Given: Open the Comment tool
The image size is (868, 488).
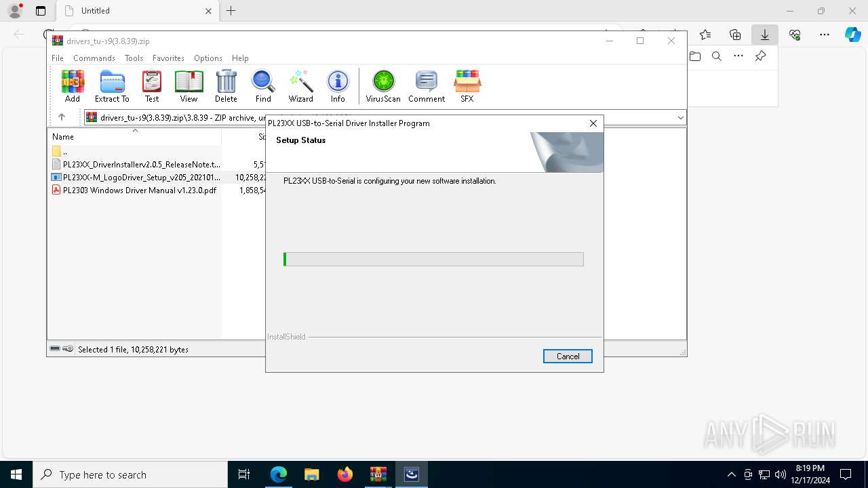Looking at the screenshot, I should [x=427, y=86].
